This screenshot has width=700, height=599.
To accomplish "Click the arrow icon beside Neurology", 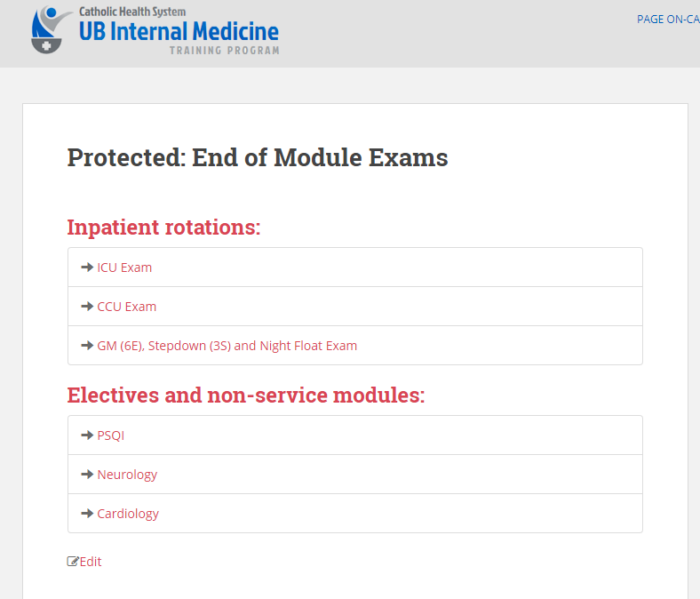I will pos(87,474).
